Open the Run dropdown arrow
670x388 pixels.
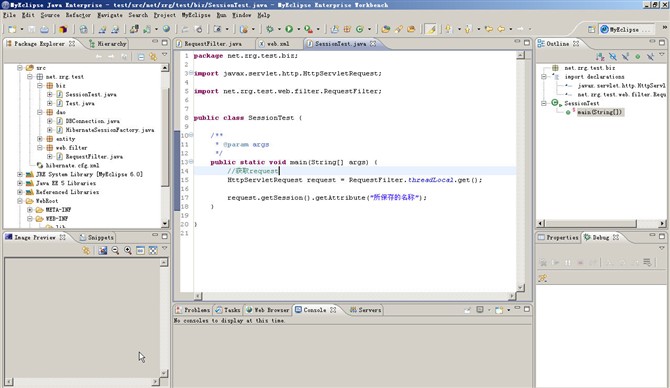click(298, 29)
